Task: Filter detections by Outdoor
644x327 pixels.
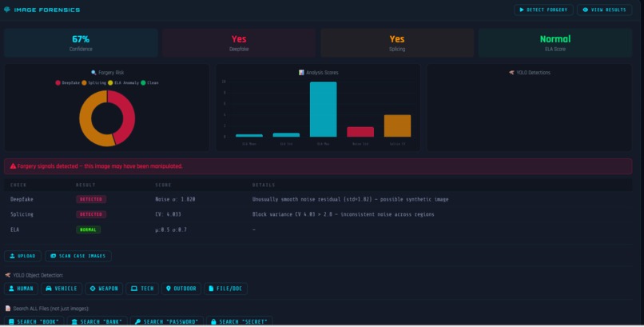Action: (x=181, y=289)
